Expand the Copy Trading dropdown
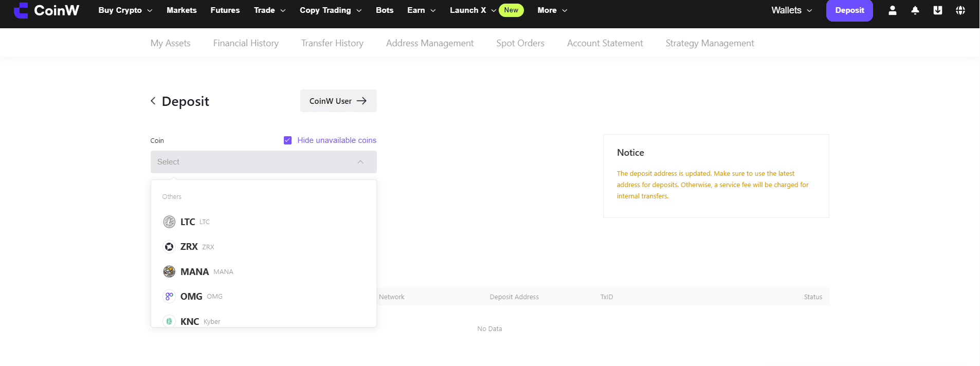Viewport: 980px width, 366px height. 331,10
